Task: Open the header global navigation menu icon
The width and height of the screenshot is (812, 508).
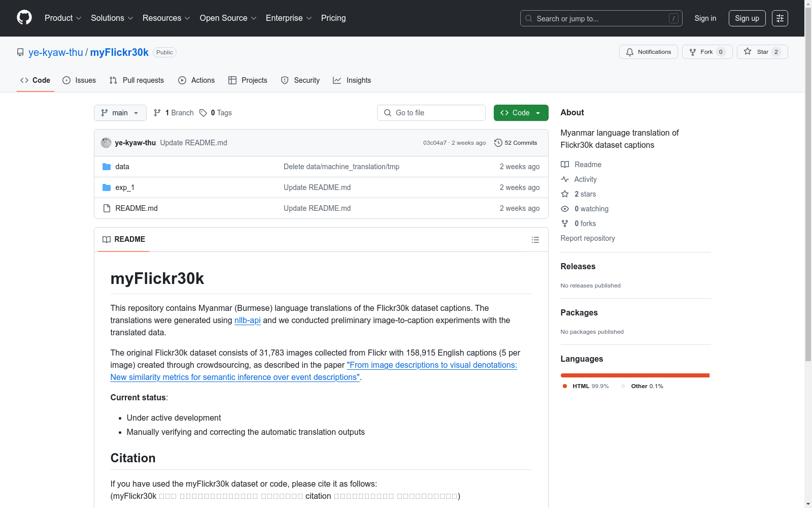Action: pos(780,18)
